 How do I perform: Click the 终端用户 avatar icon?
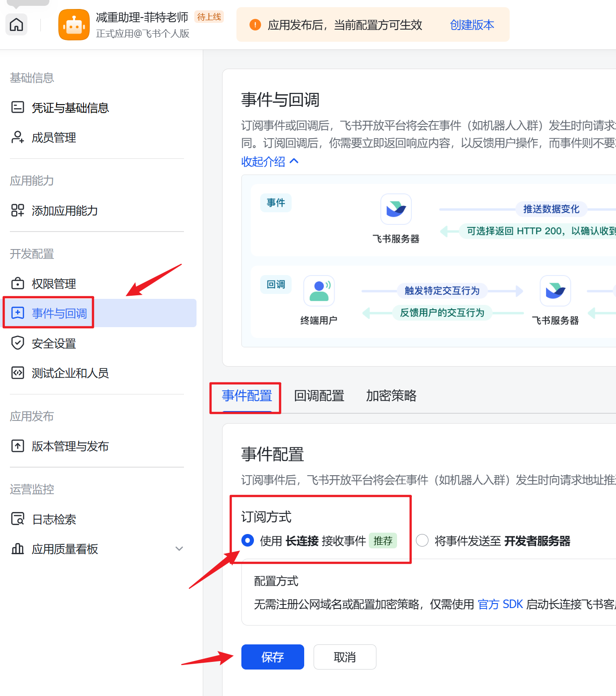319,291
